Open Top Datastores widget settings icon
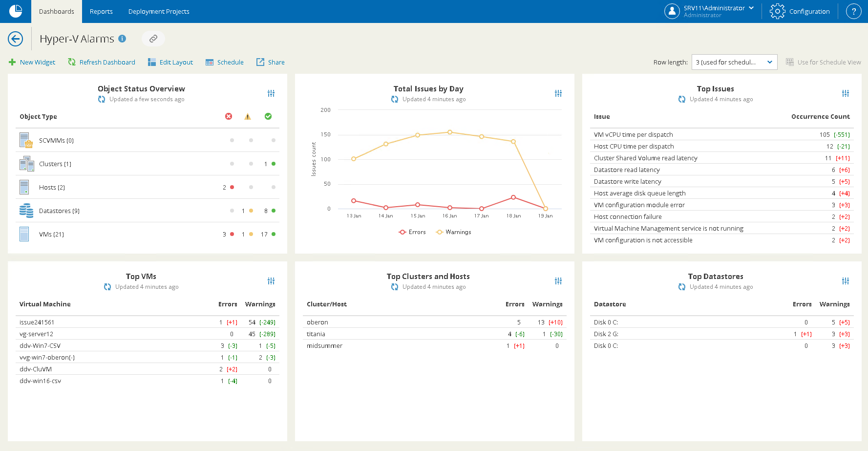 tap(846, 281)
